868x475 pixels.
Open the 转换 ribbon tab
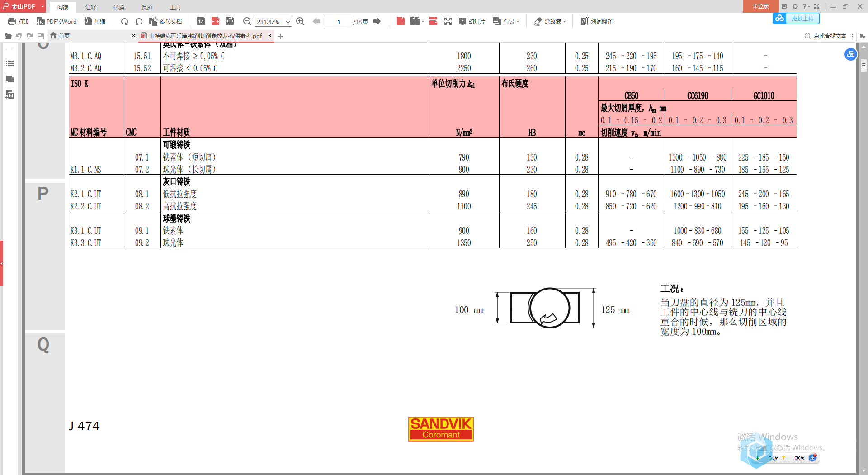[119, 7]
